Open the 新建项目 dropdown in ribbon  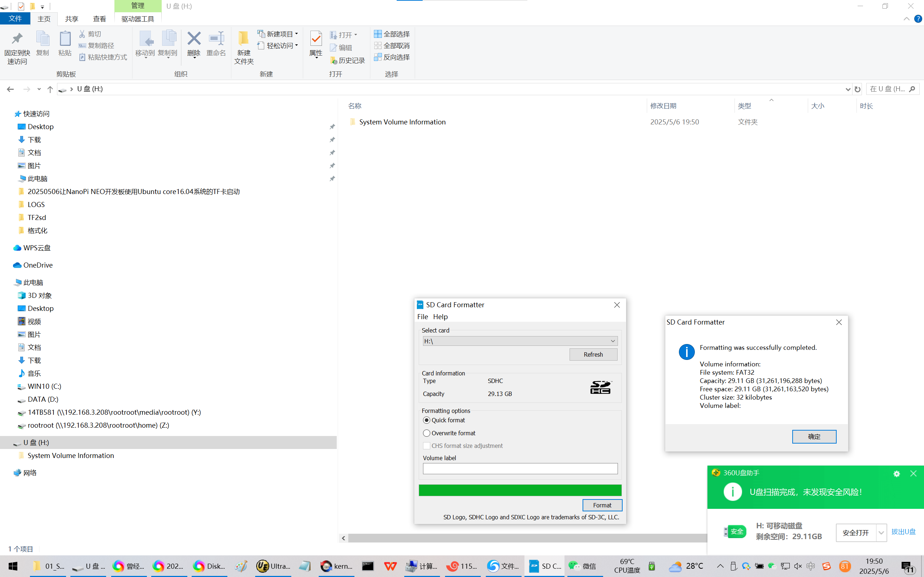click(x=278, y=34)
